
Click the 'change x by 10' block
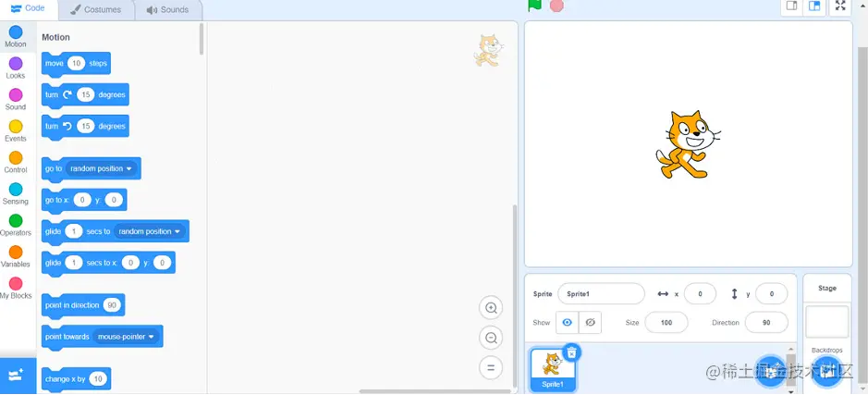click(x=77, y=379)
